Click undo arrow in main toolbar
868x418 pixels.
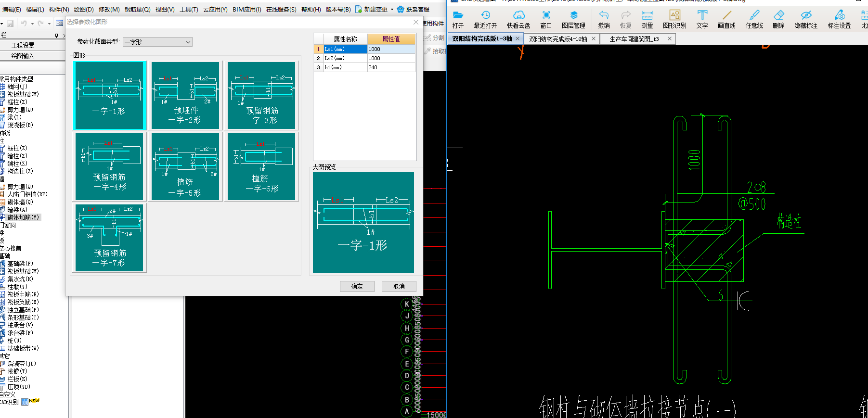(24, 23)
